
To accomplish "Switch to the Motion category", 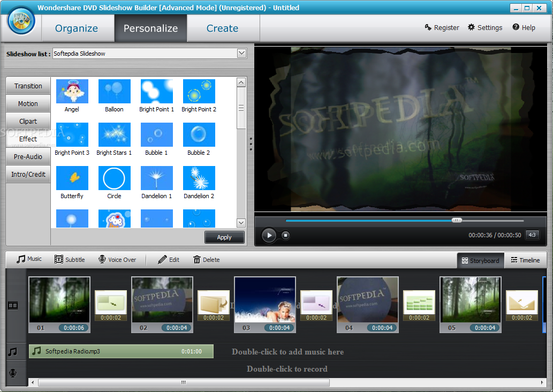I will [x=28, y=104].
